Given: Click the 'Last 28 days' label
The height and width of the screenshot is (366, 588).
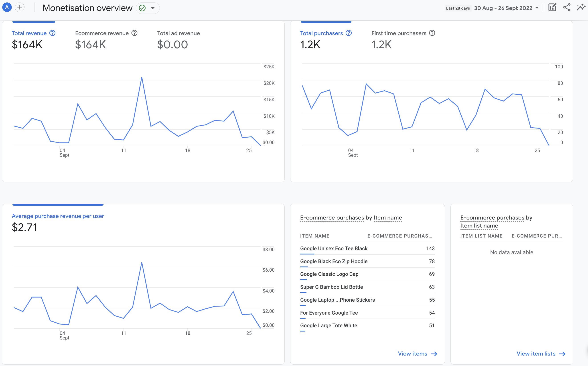Looking at the screenshot, I should tap(458, 8).
